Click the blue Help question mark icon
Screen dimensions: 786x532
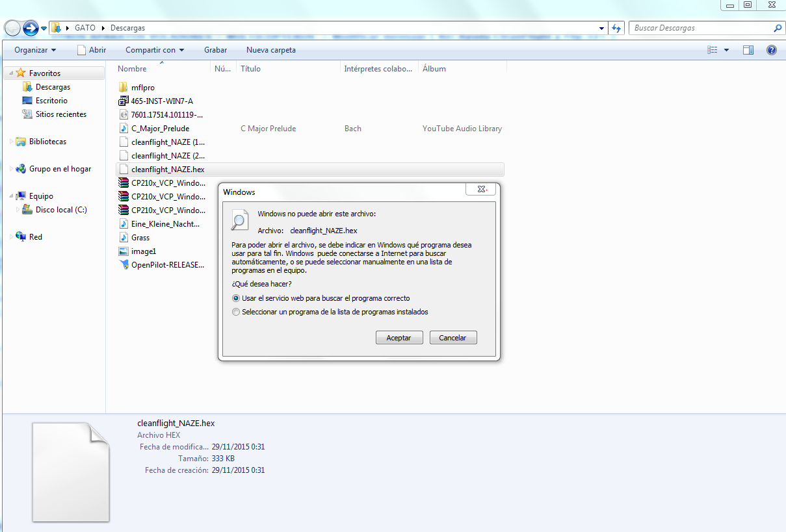771,50
